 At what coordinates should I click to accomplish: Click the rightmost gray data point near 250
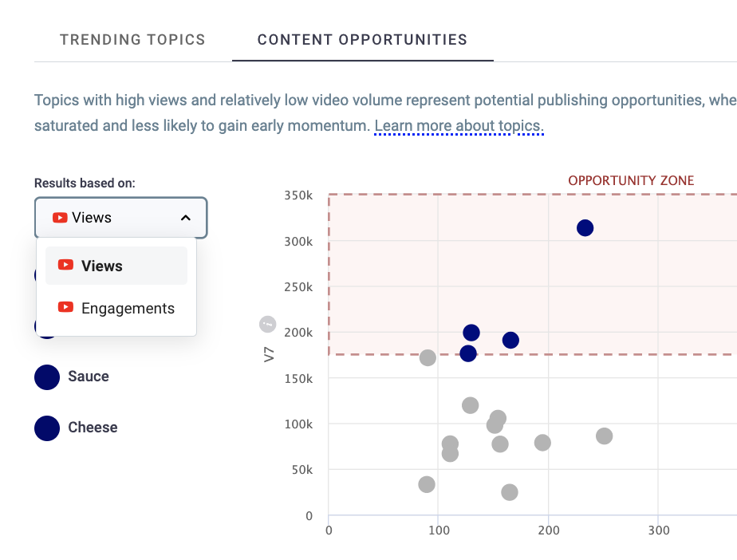point(604,436)
